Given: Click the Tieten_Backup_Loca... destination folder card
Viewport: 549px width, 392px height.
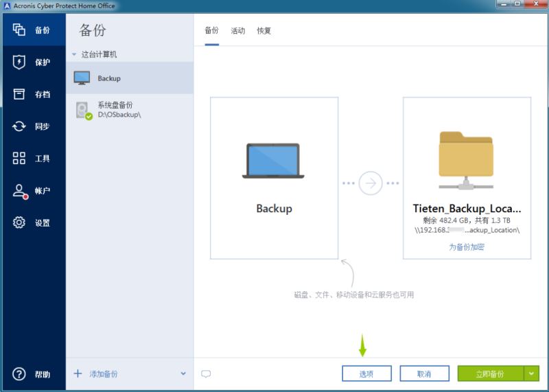Looking at the screenshot, I should coord(467,178).
